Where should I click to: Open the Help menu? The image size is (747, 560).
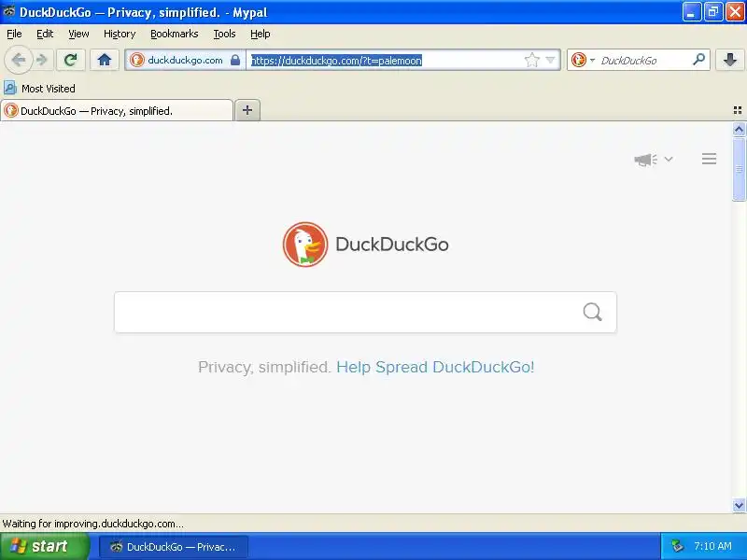click(261, 34)
